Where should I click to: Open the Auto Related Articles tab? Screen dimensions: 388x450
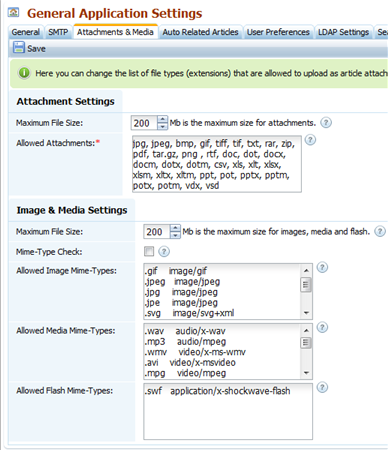pos(200,32)
